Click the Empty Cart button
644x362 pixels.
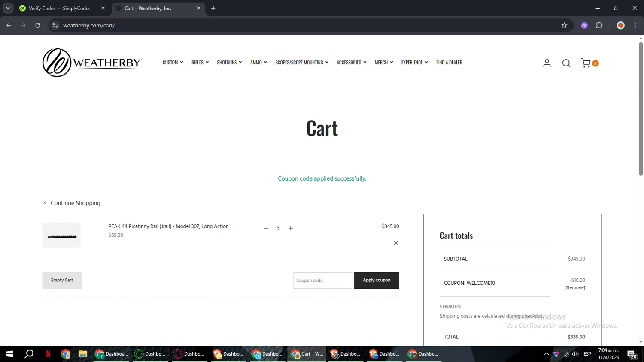pyautogui.click(x=62, y=281)
